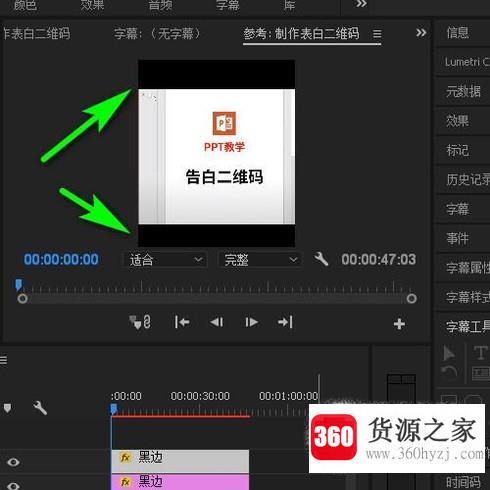Open the 元数据 panel
490x490 pixels.
[463, 91]
